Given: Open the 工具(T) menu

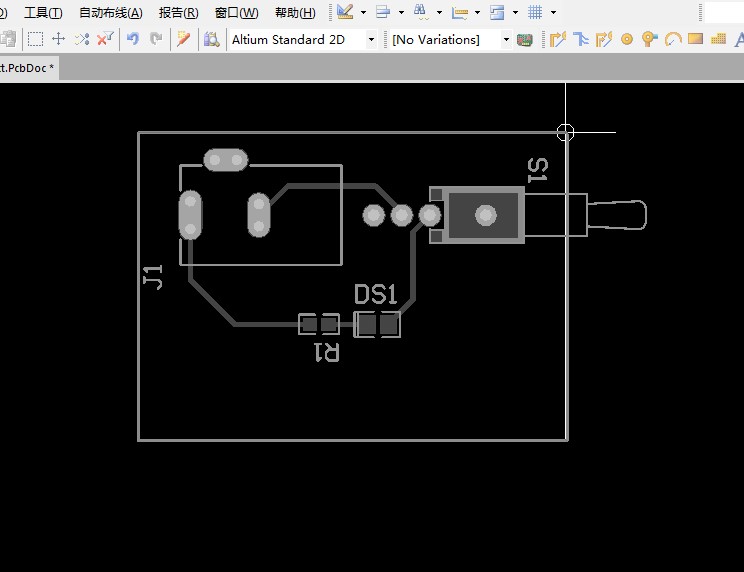Looking at the screenshot, I should click(43, 13).
